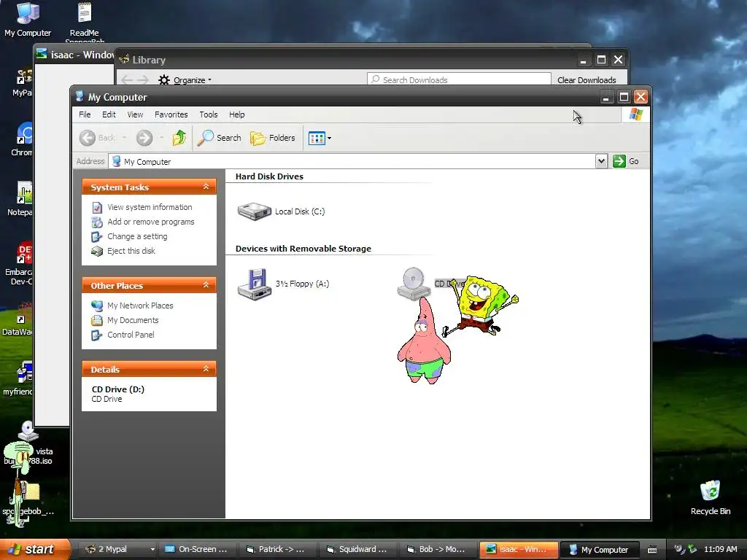Click the isaac window title icon
The width and height of the screenshot is (747, 560).
tap(42, 54)
